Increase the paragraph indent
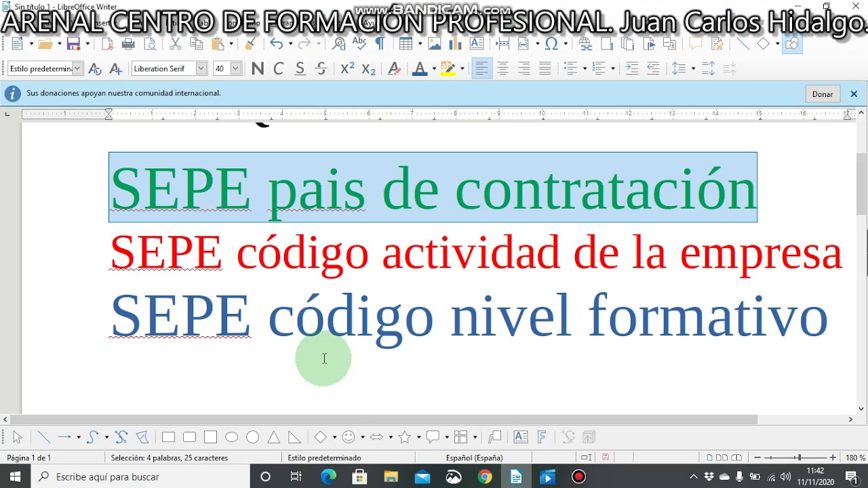868x488 pixels. 632,68
